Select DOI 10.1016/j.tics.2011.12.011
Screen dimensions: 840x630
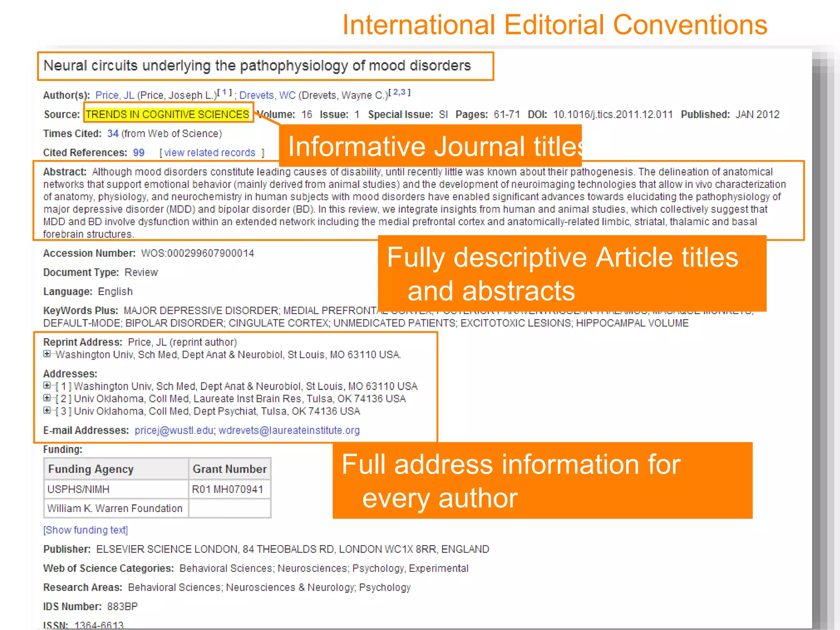click(613, 114)
